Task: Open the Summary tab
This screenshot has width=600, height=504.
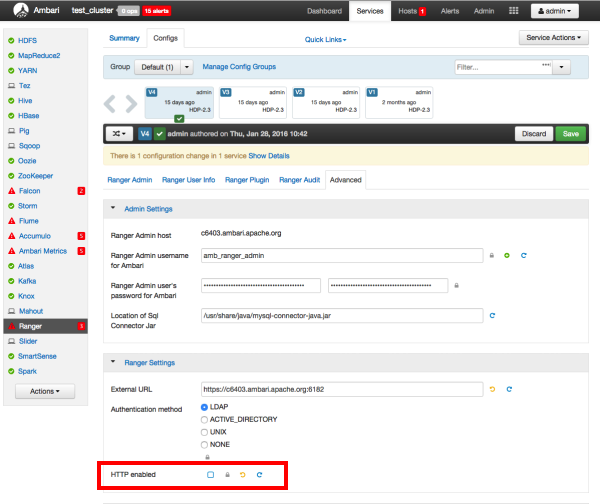Action: coord(124,38)
